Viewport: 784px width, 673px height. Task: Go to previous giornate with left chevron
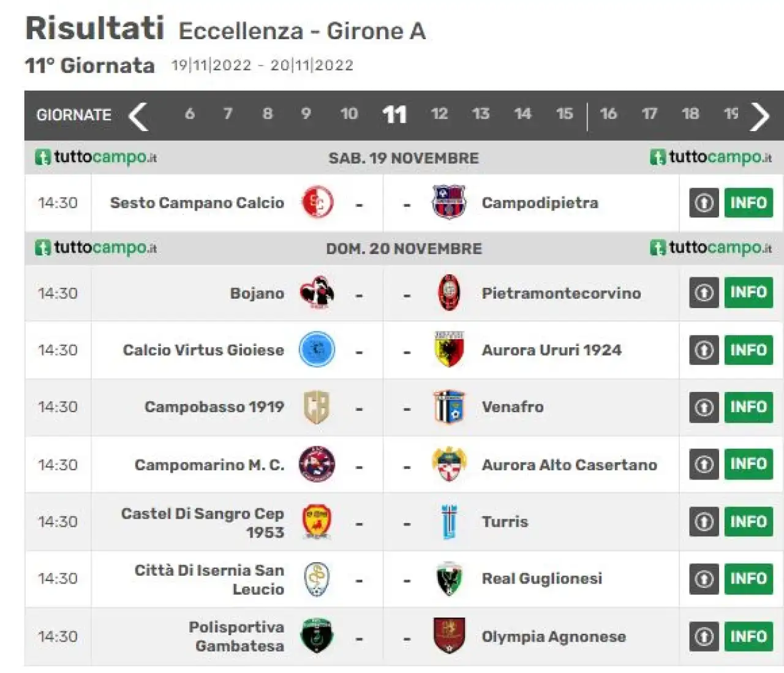(x=138, y=116)
